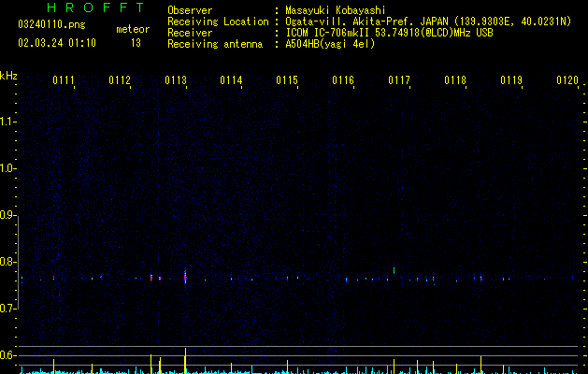Image resolution: width=588 pixels, height=374 pixels.
Task: Click time marker 0118
Action: (x=455, y=80)
